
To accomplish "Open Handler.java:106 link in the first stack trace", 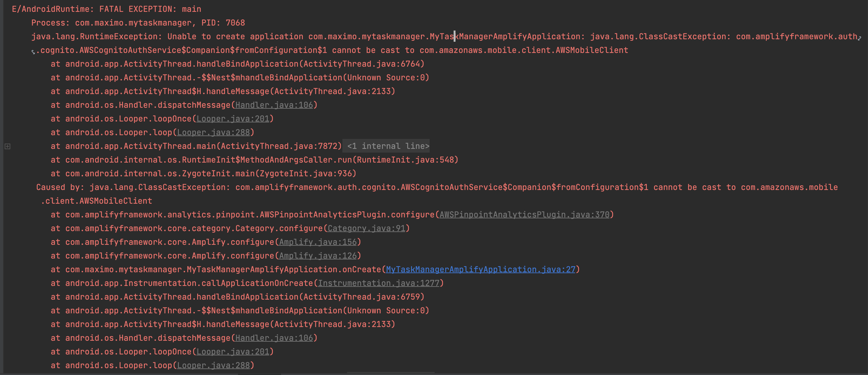I will pyautogui.click(x=274, y=105).
